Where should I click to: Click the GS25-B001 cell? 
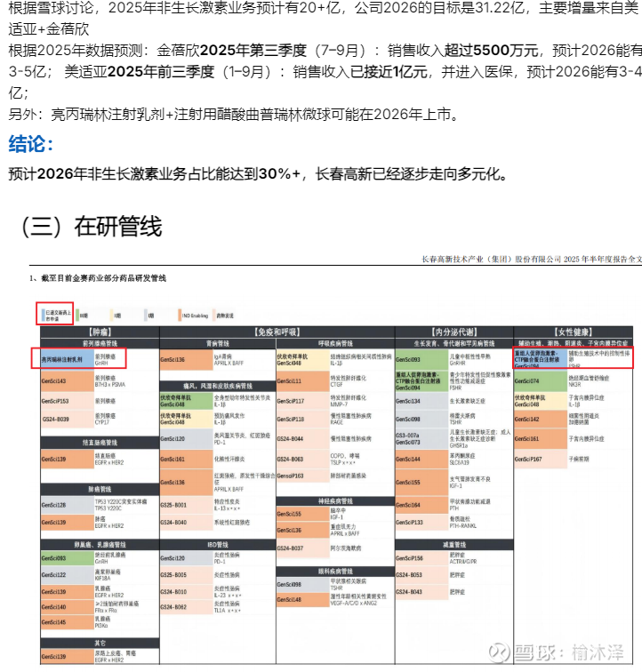coord(187,505)
